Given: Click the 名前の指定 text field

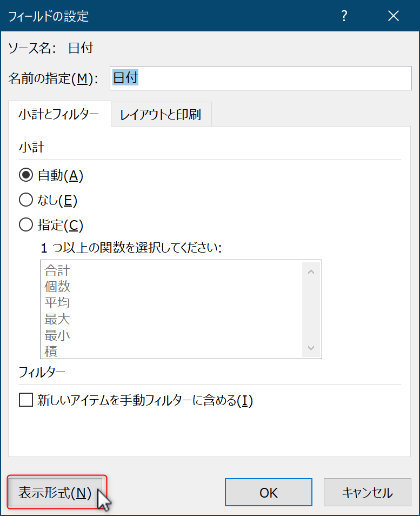Looking at the screenshot, I should click(261, 78).
